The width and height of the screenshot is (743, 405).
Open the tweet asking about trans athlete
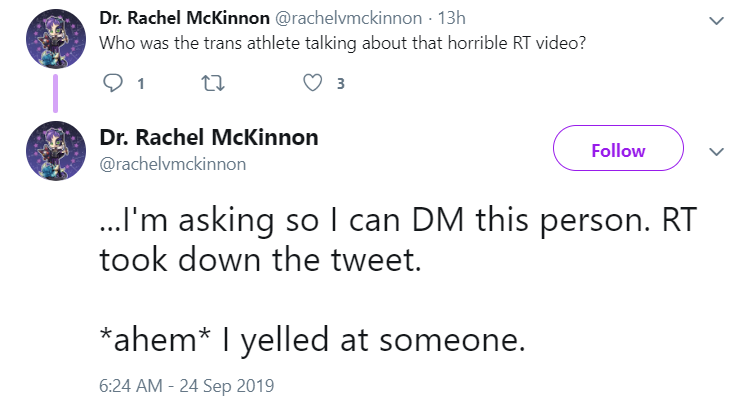tap(343, 43)
